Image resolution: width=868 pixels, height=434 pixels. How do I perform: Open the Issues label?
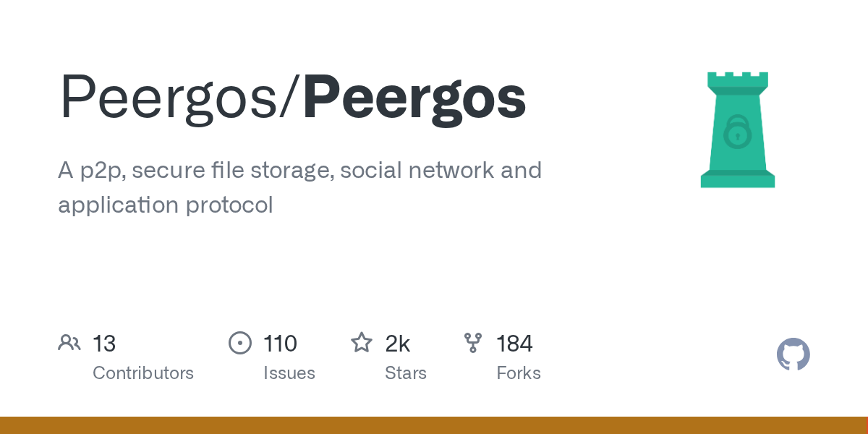(x=289, y=373)
